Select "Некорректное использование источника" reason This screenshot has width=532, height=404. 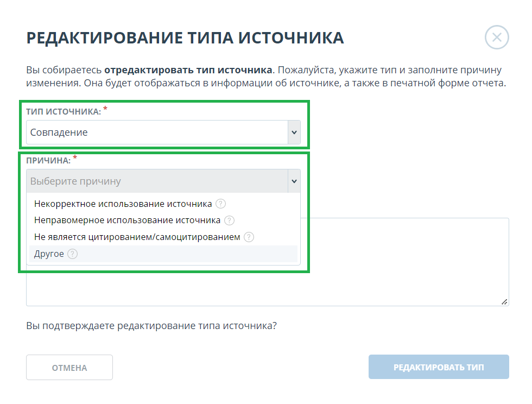pos(123,204)
